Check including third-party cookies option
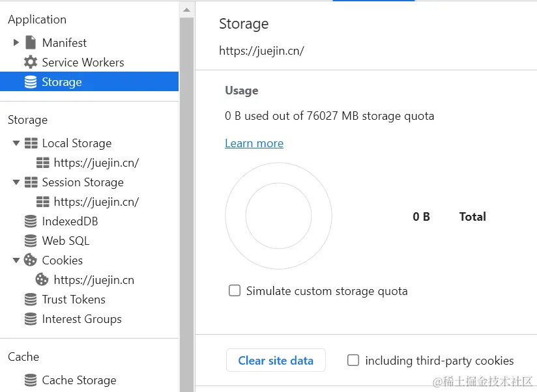537x392 pixels. tap(353, 360)
